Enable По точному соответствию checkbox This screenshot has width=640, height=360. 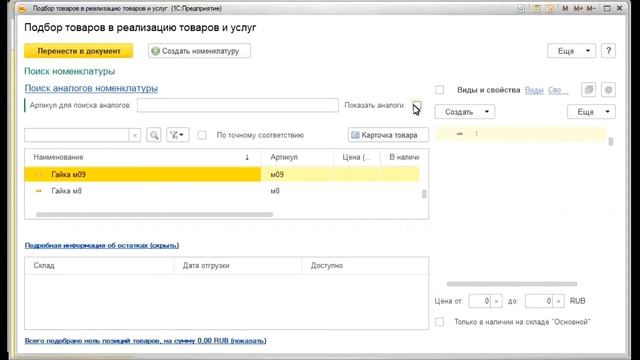pyautogui.click(x=202, y=135)
